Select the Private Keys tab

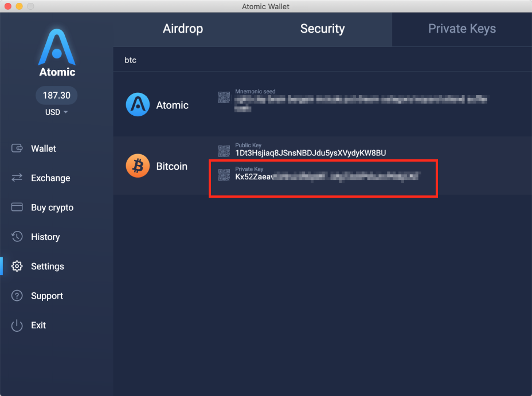(x=461, y=29)
